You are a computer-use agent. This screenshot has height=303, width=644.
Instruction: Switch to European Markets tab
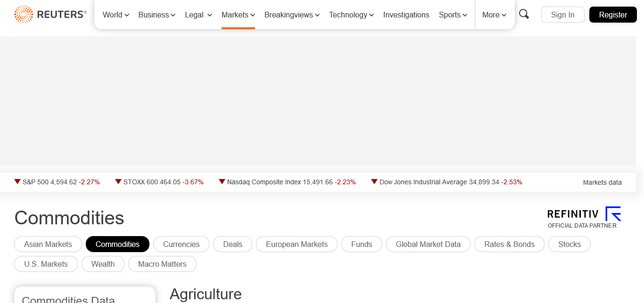click(x=297, y=244)
